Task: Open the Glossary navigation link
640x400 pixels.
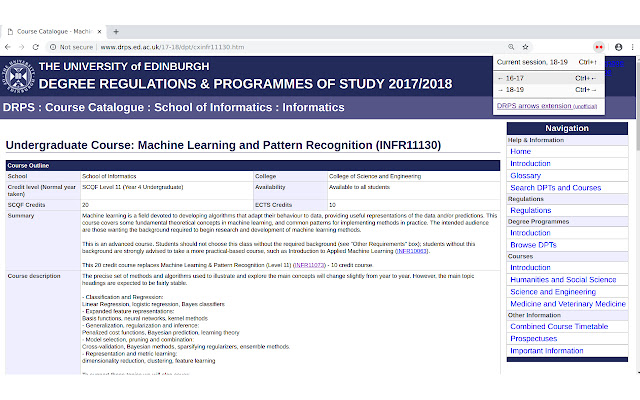Action: coord(525,176)
